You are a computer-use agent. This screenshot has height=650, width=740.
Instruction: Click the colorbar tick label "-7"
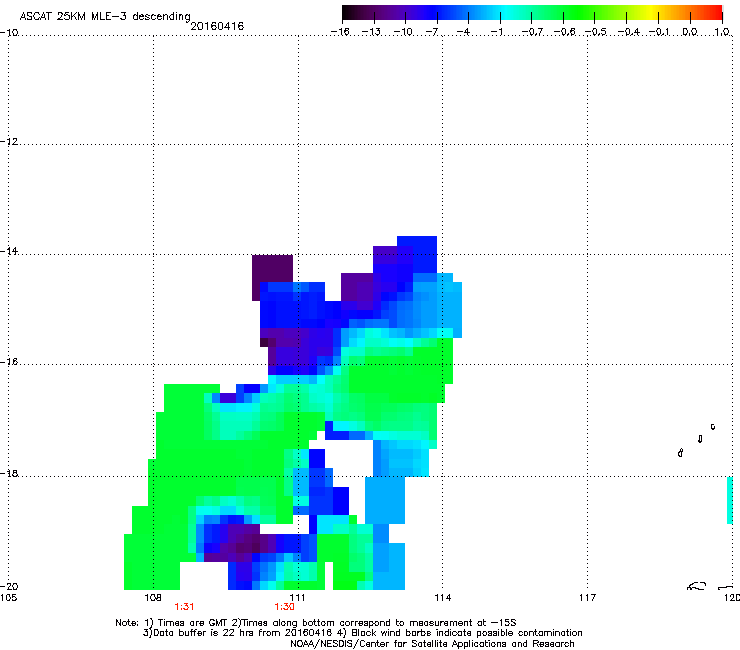click(x=432, y=32)
